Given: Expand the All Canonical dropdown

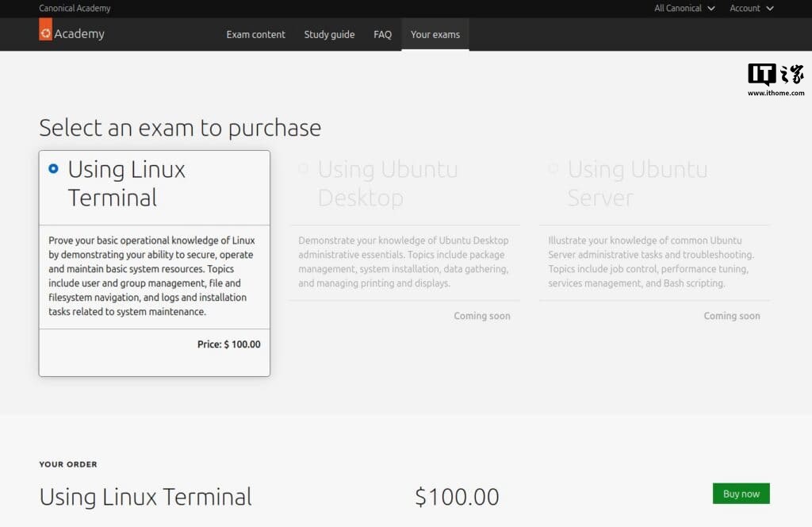Looking at the screenshot, I should pos(684,9).
